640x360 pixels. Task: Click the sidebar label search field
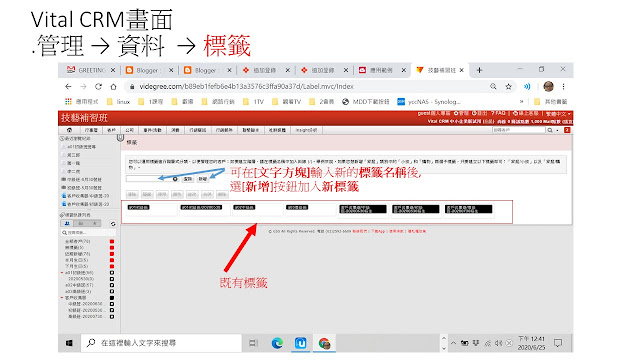point(88,233)
